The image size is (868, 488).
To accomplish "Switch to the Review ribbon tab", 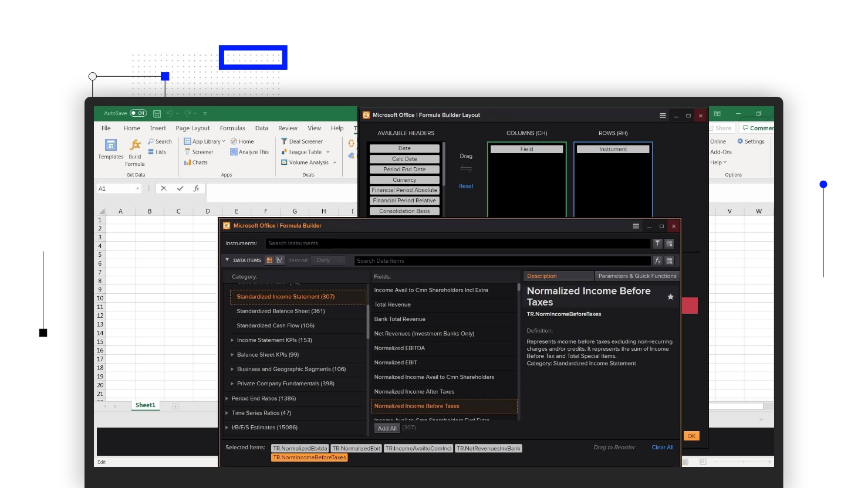I will pyautogui.click(x=288, y=128).
